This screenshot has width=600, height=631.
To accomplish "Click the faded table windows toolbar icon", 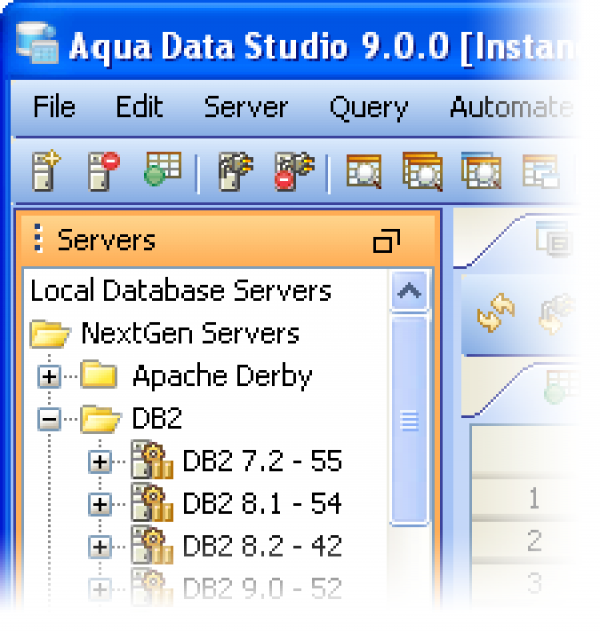I will pyautogui.click(x=540, y=171).
